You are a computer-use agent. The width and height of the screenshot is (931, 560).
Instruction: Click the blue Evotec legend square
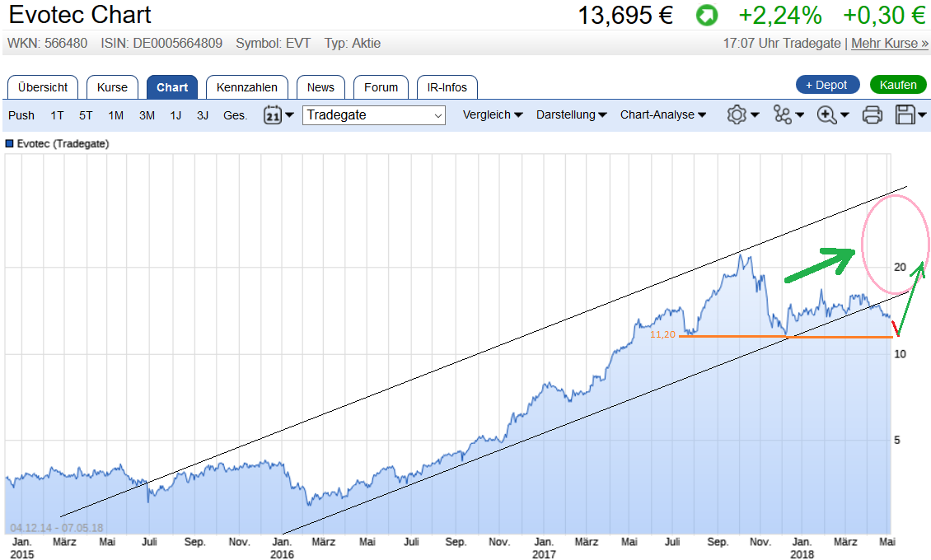coord(10,143)
